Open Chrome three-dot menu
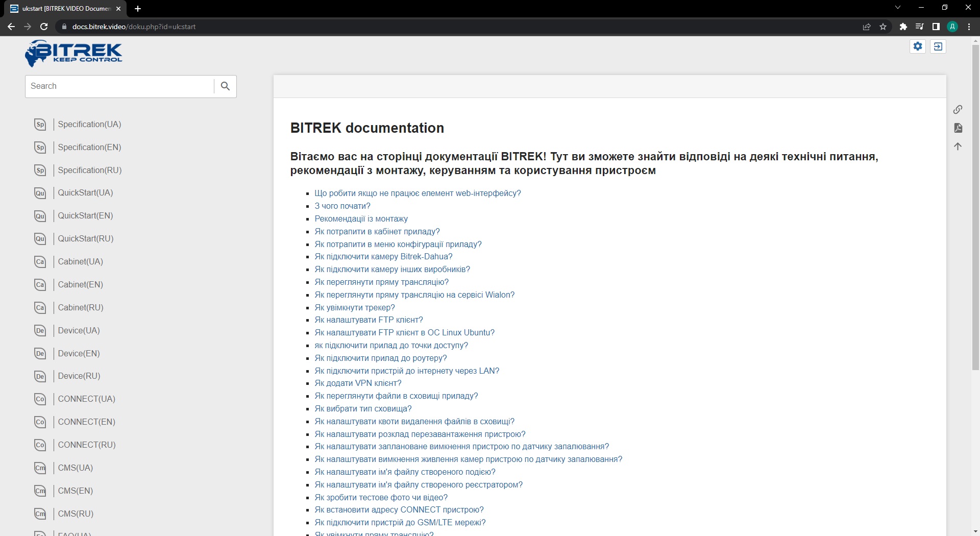The height and width of the screenshot is (536, 980). [969, 27]
